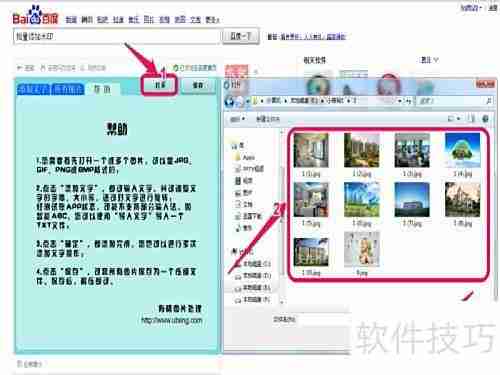
Task: Select the 本地磁盘 (E:) drive in tree
Action: [x=253, y=287]
